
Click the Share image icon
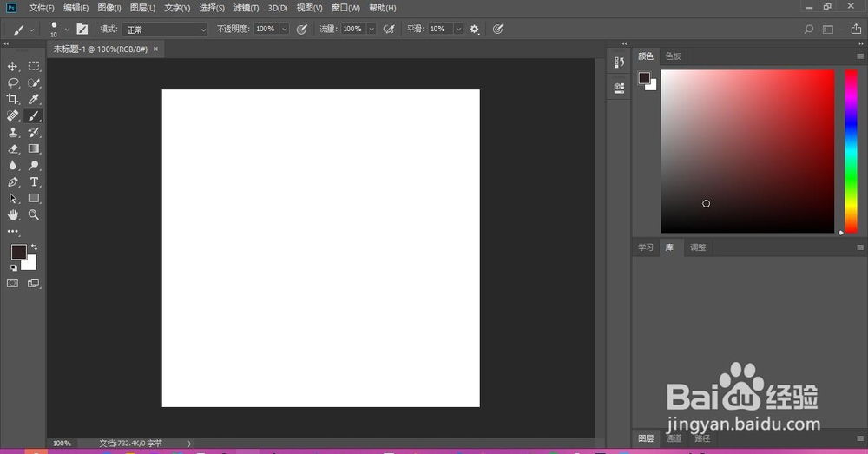click(x=856, y=29)
